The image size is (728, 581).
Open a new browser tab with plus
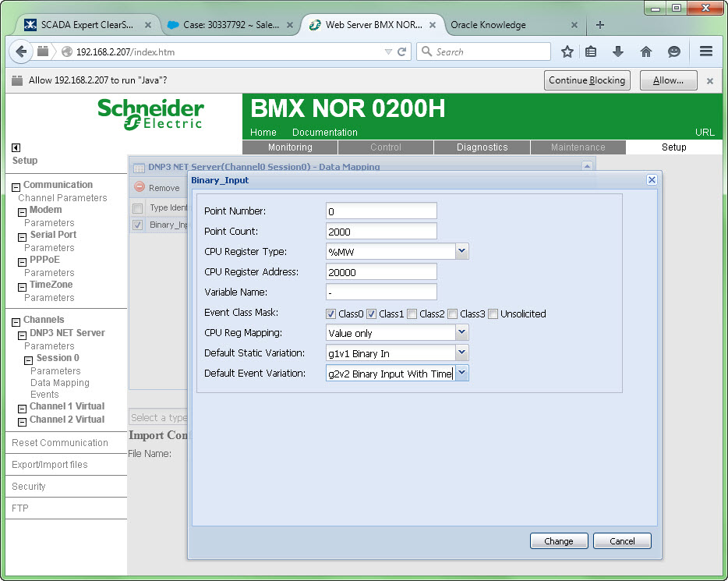pyautogui.click(x=600, y=25)
